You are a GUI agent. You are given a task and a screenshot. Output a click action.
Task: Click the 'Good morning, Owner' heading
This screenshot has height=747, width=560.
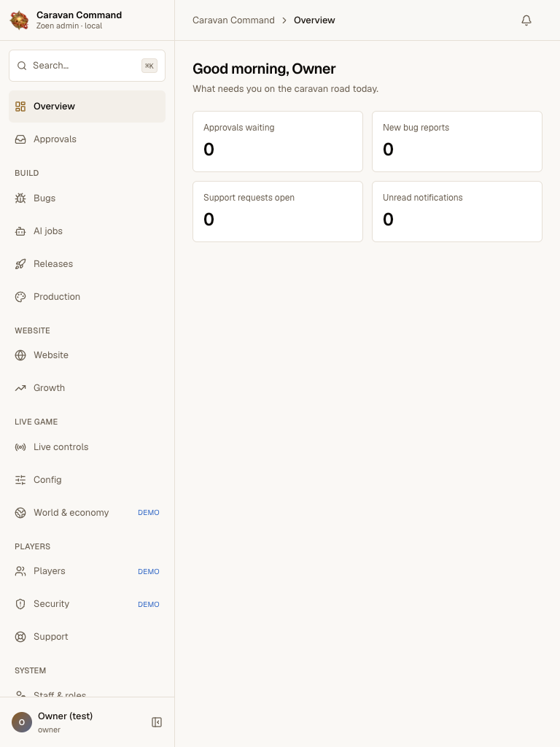tap(264, 69)
